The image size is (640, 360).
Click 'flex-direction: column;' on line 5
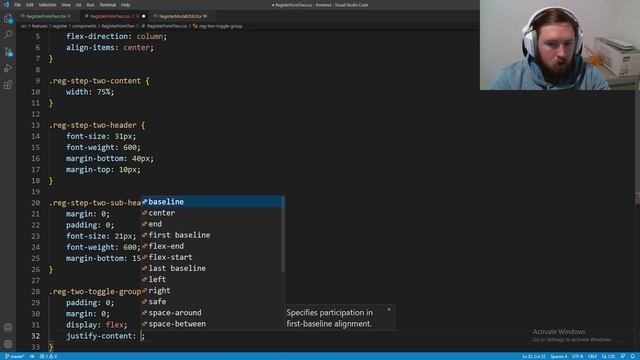click(x=116, y=36)
